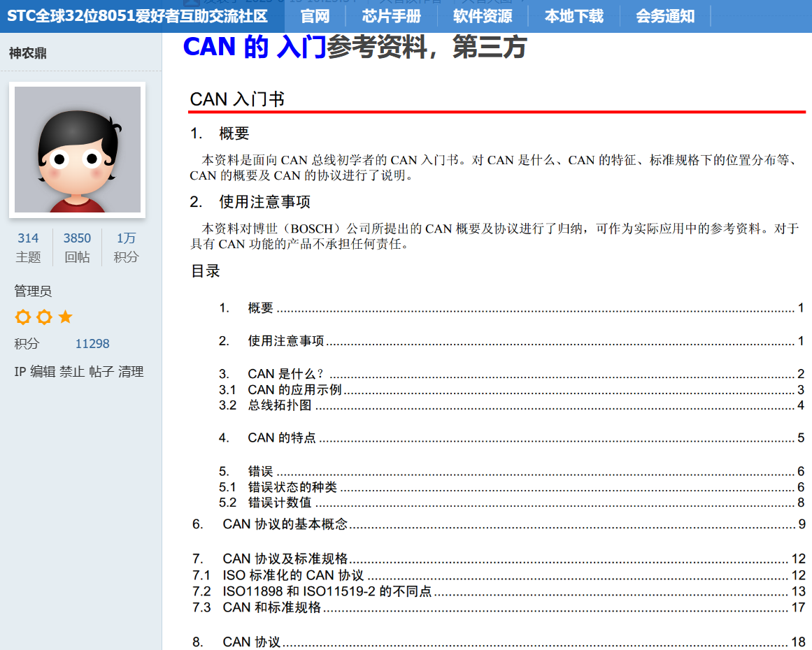The image size is (812, 650).
Task: Click contents entry 5.2 错误计数值
Action: (511, 503)
